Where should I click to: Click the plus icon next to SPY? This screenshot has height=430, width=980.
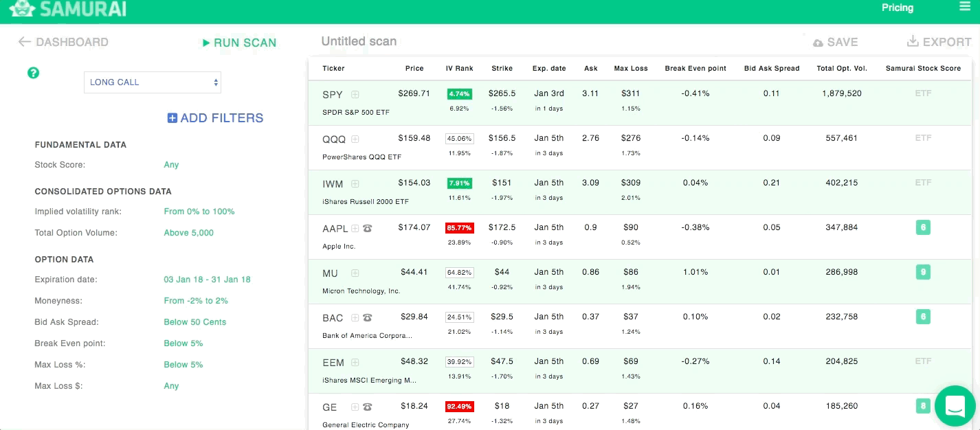pyautogui.click(x=355, y=94)
